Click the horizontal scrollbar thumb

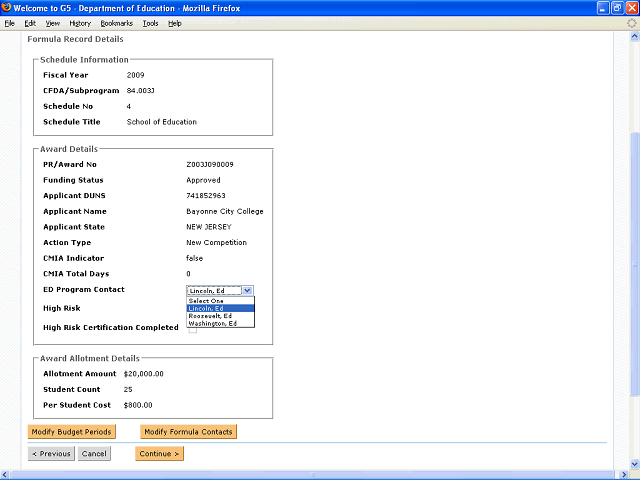pyautogui.click(x=313, y=475)
